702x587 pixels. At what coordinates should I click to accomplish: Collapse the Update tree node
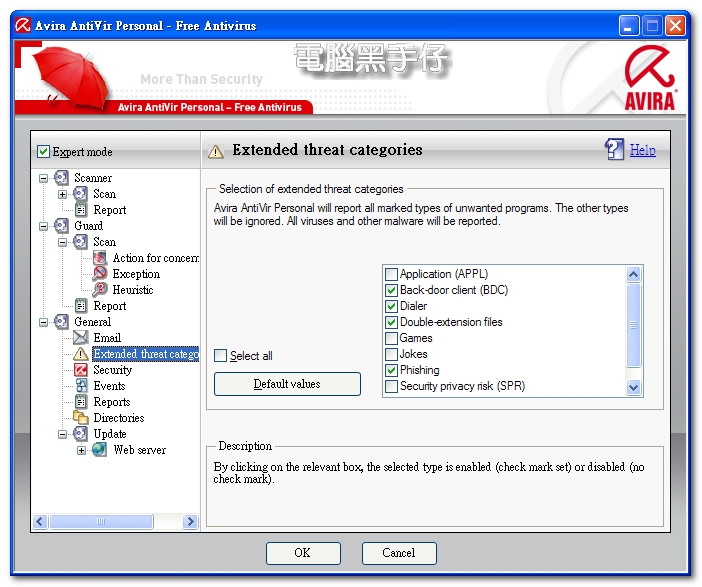[x=62, y=434]
